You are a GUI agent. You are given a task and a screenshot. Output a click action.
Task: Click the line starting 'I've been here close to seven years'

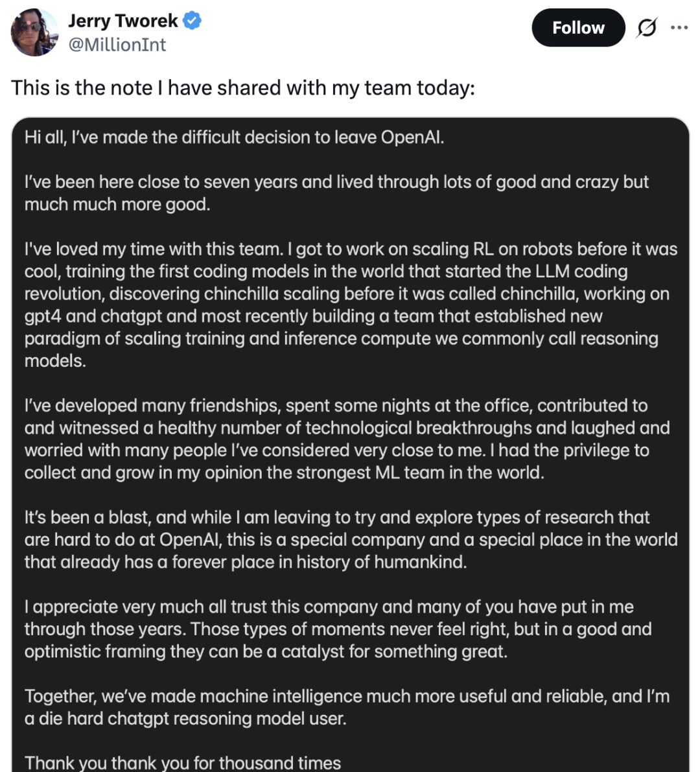click(336, 182)
